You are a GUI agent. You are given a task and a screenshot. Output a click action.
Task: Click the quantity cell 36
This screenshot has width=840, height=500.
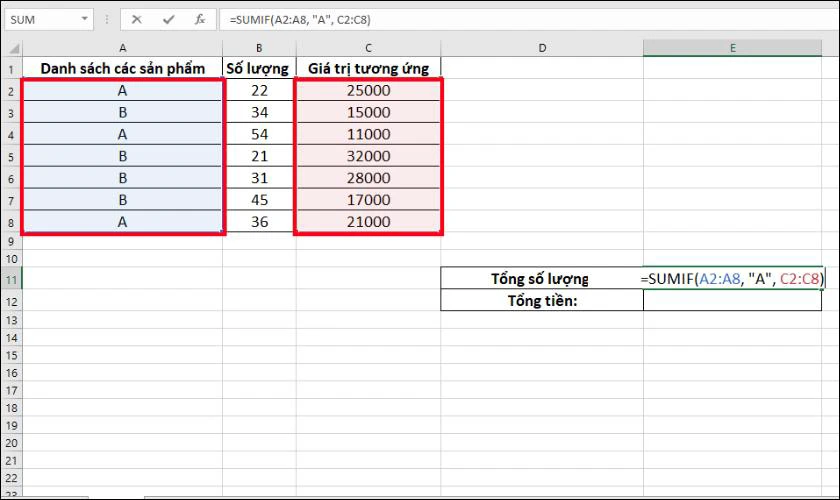(x=259, y=221)
